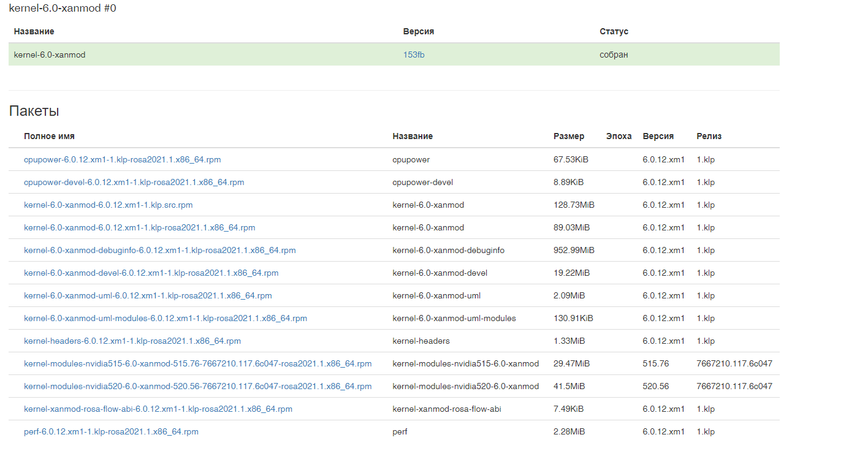Open the 153fb version link
The image size is (868, 451).
[x=414, y=55]
